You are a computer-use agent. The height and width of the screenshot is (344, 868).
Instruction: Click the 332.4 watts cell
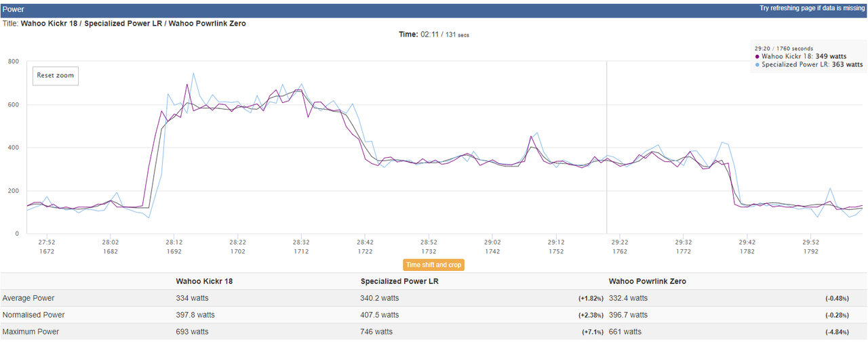628,298
